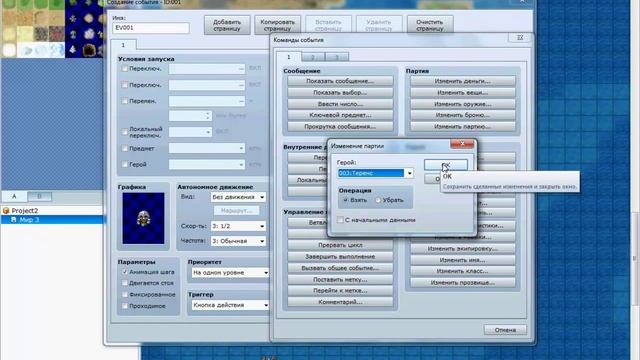This screenshot has width=640, height=360.
Task: Open the Герой condition dropdown in Условия запуска
Action: [207, 164]
